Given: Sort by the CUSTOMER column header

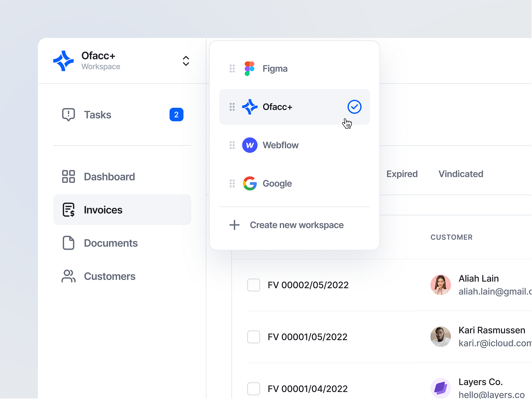Looking at the screenshot, I should (x=452, y=237).
